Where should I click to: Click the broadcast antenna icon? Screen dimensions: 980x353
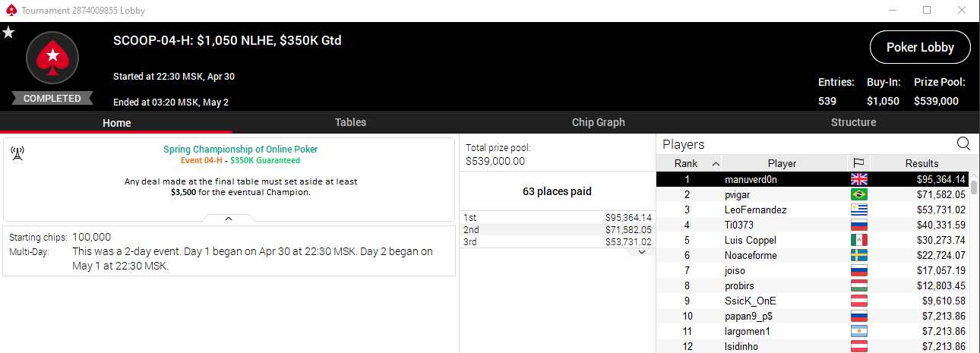point(17,154)
